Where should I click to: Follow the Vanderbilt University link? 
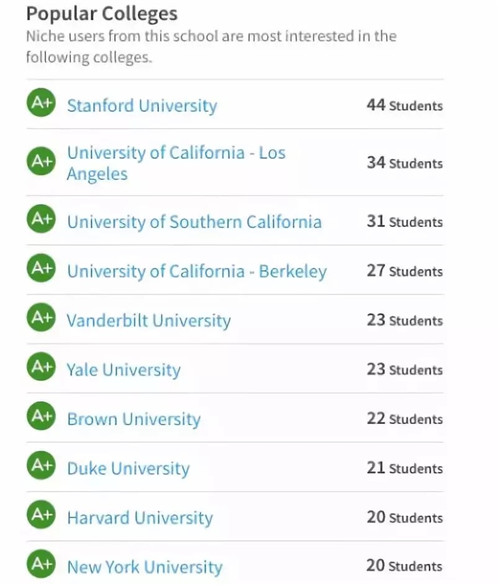149,321
